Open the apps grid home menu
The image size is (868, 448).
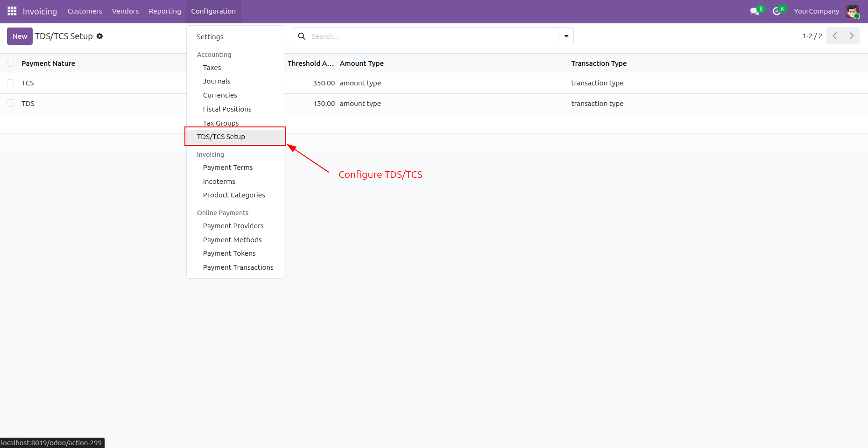(x=12, y=11)
